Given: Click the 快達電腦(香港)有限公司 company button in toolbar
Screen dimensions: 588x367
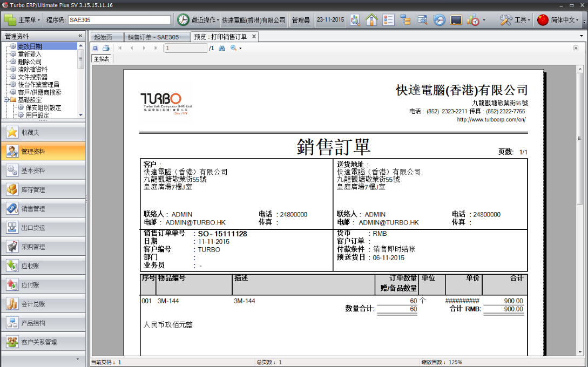Looking at the screenshot, I should coord(253,21).
